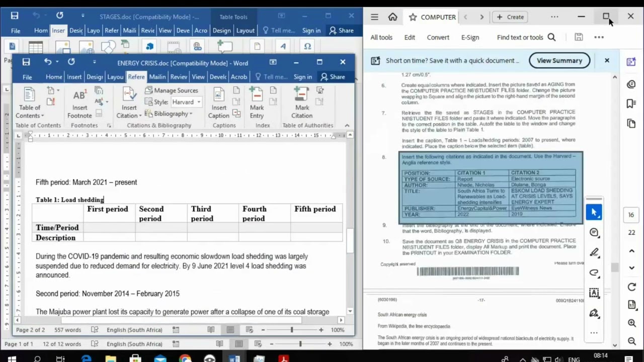Adjust the STAGES window zoom slider
Image resolution: width=644 pixels, height=362 pixels.
[300, 344]
